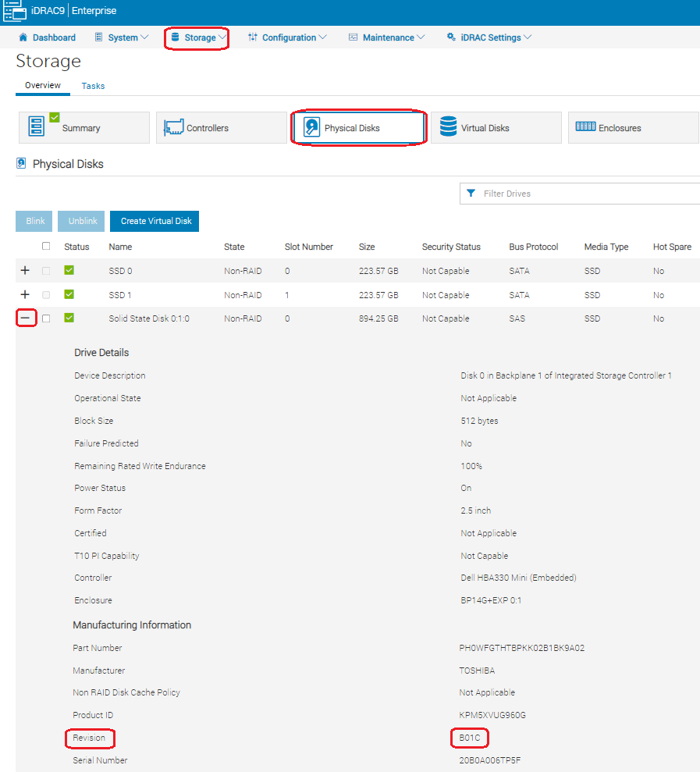Click the Summary tile server icon
Viewport: 700px width, 772px height.
click(36, 126)
